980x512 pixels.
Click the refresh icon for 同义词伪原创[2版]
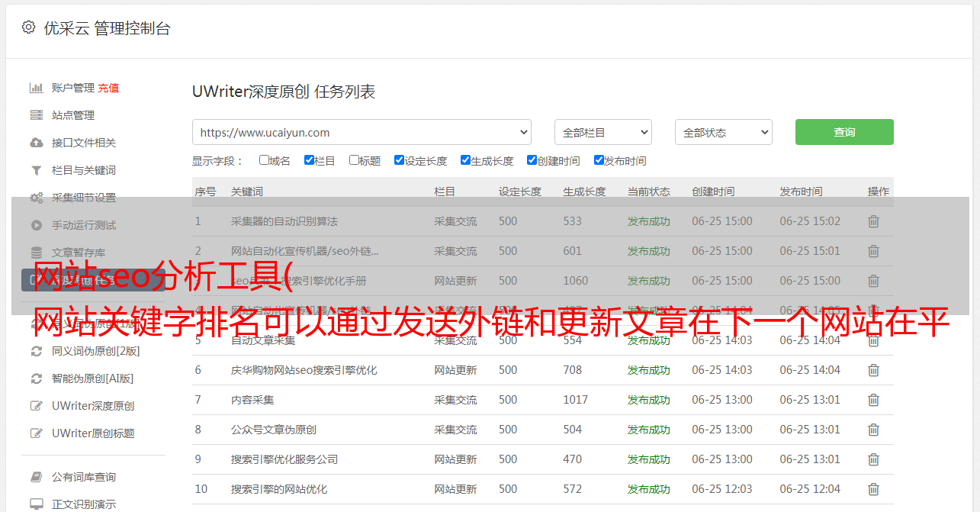click(x=36, y=351)
